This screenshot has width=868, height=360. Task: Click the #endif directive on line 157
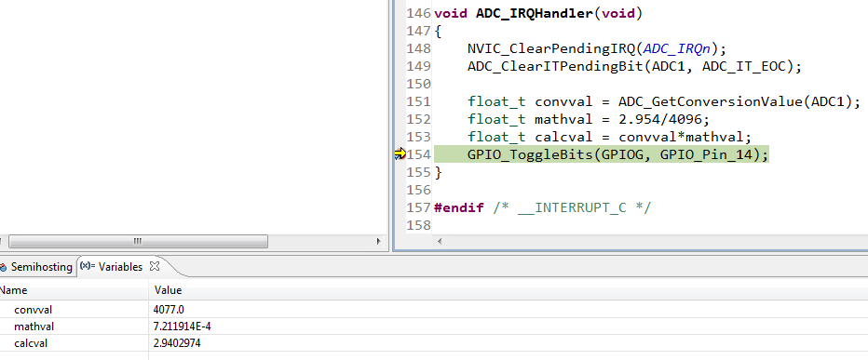459,207
